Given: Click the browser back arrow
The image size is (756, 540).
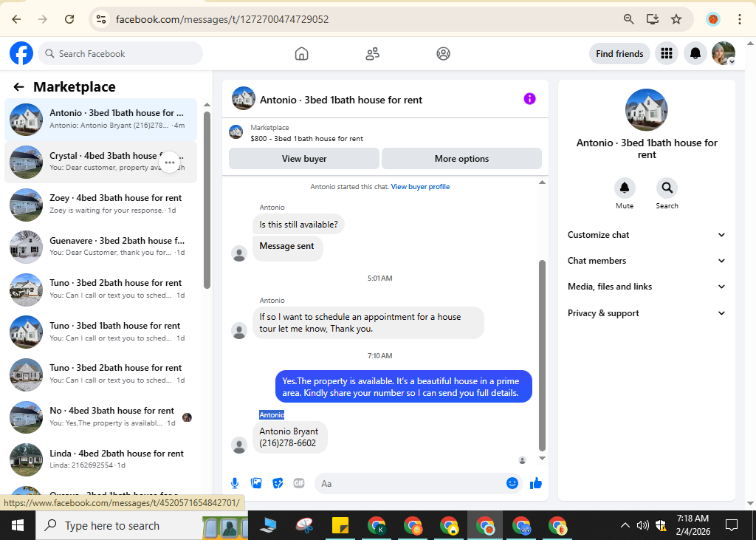Looking at the screenshot, I should [x=16, y=19].
